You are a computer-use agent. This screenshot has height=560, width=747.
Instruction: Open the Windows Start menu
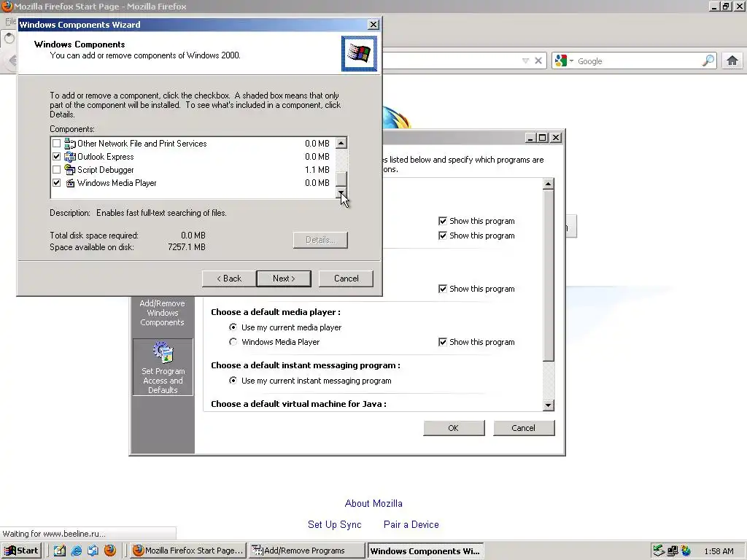pyautogui.click(x=21, y=551)
